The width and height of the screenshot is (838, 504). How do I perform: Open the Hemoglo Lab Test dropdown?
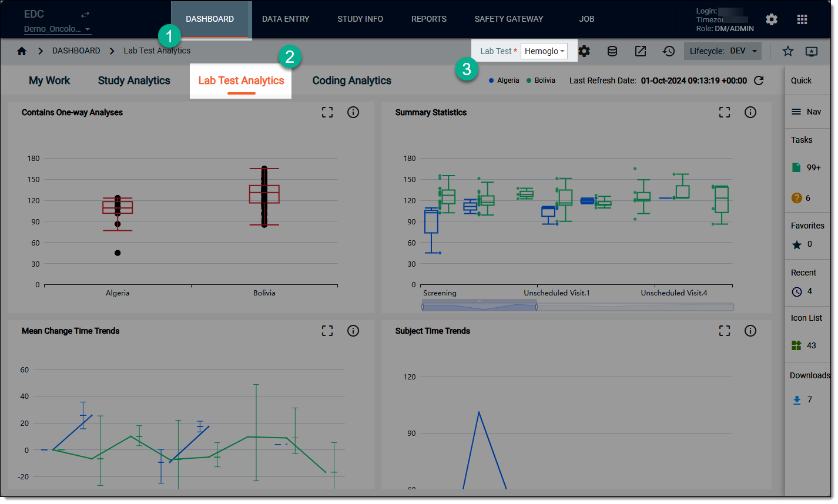tap(544, 51)
